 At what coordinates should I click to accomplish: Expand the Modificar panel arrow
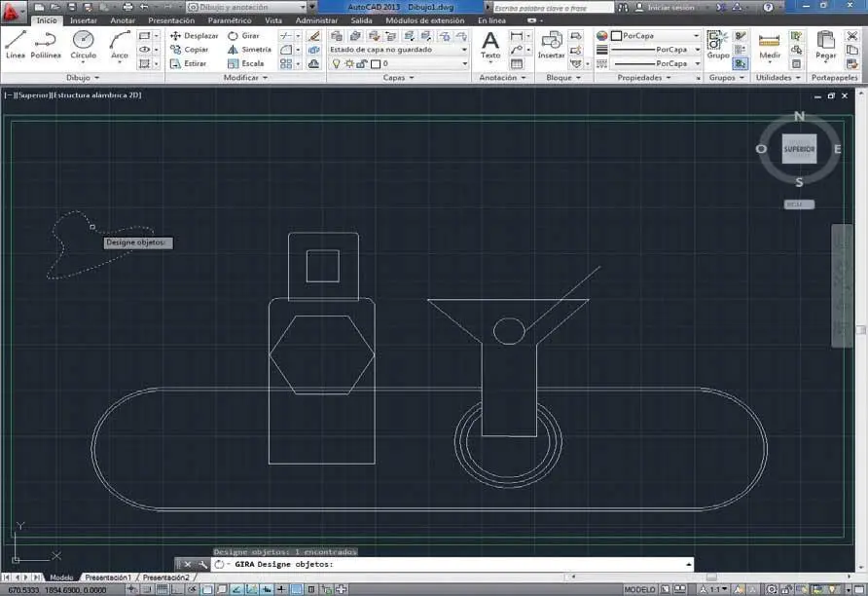265,78
